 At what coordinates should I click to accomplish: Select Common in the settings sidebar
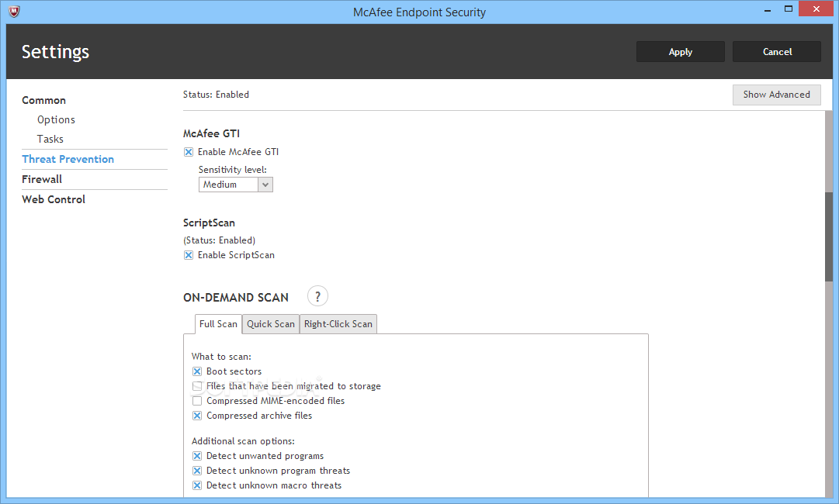[44, 101]
